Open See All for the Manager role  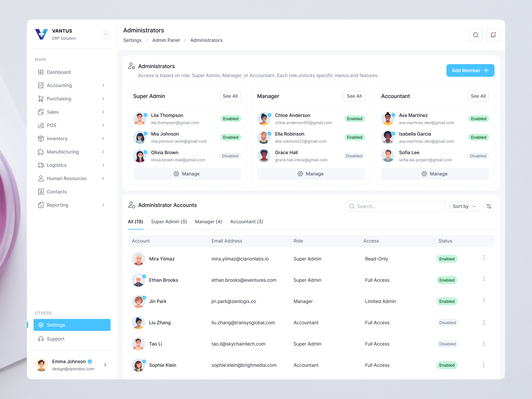(x=354, y=96)
